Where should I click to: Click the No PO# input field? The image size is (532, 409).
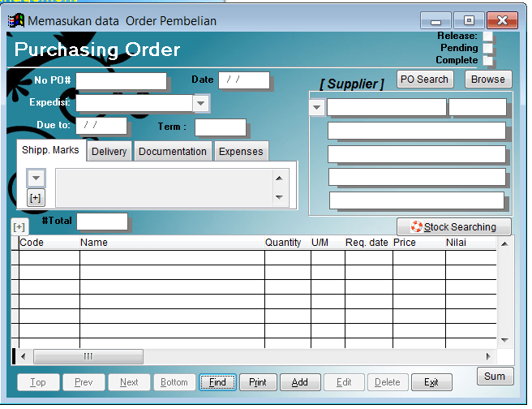tap(122, 81)
